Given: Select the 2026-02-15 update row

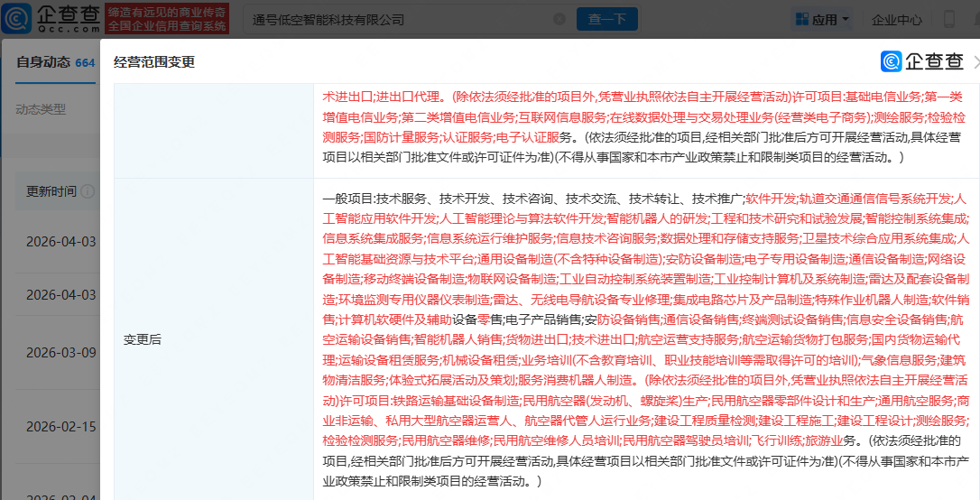Looking at the screenshot, I should 60,427.
